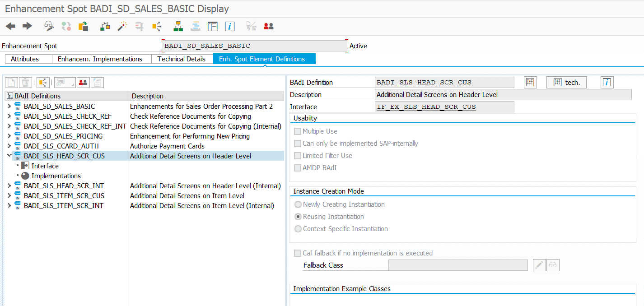Expand the BADI_SLS_ITEM_SCR_CUS tree node
Image resolution: width=644 pixels, height=306 pixels.
pos(9,196)
